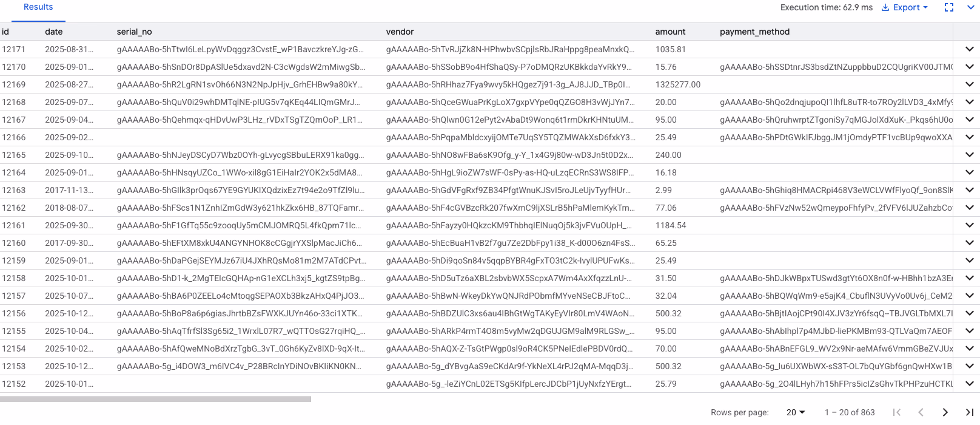Open the rows per page dropdown
Image resolution: width=980 pixels, height=425 pixels.
[796, 412]
